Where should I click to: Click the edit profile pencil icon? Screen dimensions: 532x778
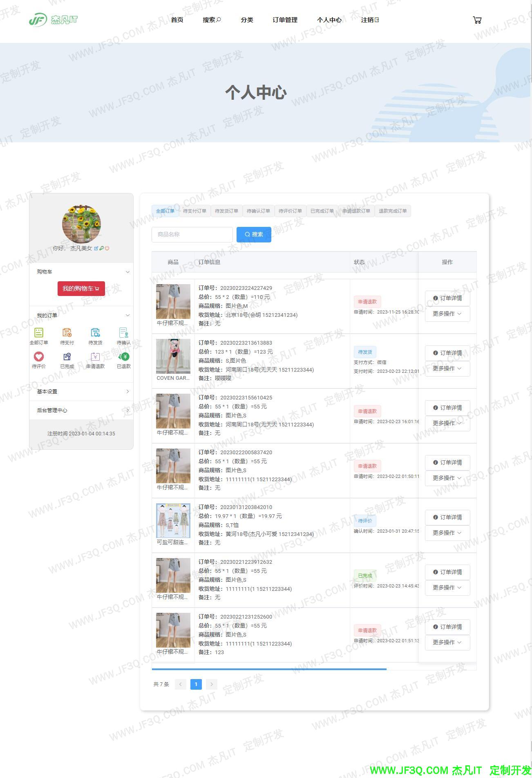point(96,248)
